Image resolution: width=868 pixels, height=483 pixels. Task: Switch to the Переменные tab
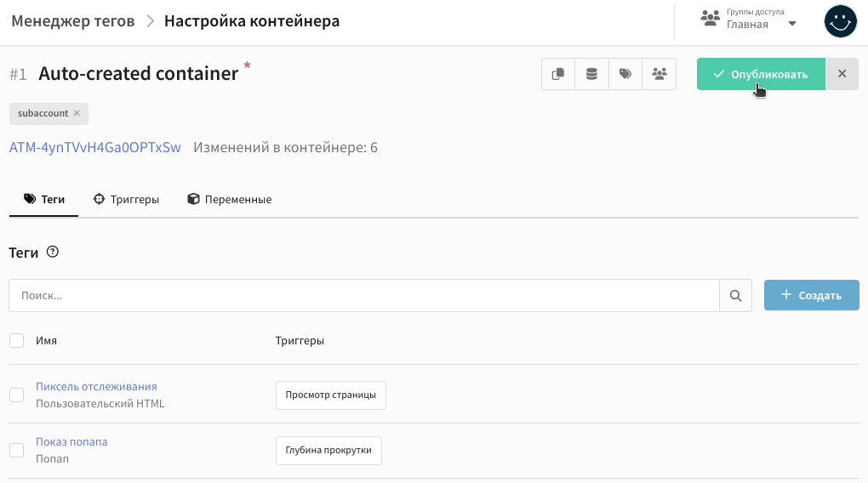point(229,199)
